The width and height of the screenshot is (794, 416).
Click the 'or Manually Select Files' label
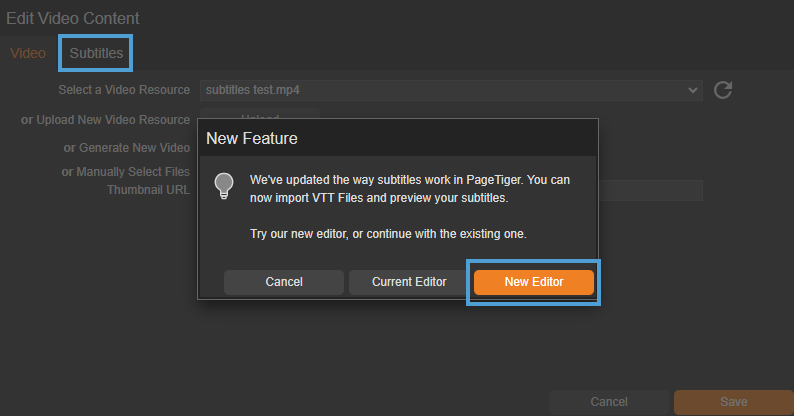[126, 172]
